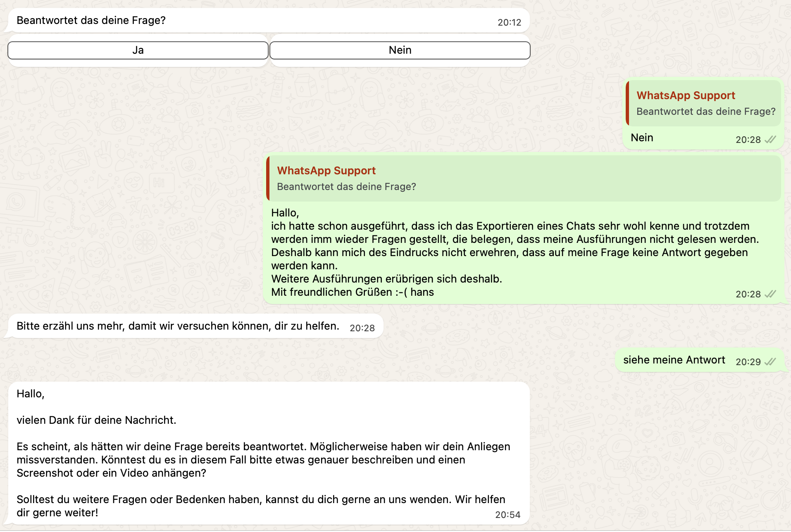
Task: Click the "Ja" quick reply button
Action: [x=138, y=50]
